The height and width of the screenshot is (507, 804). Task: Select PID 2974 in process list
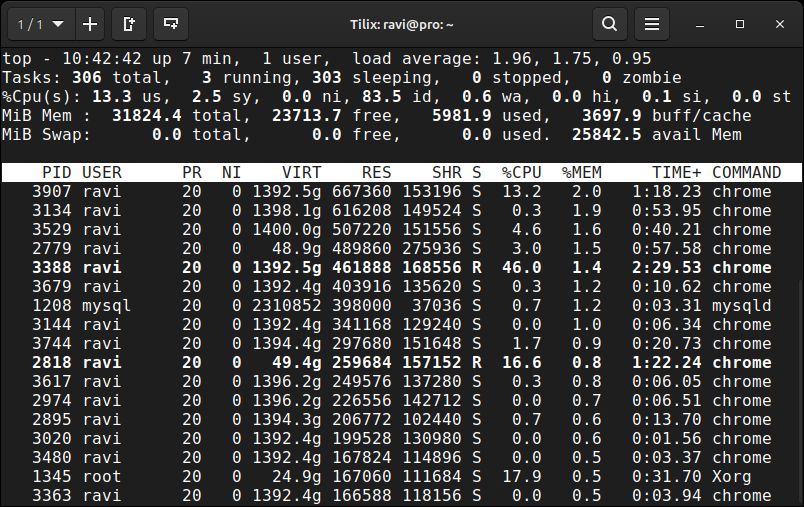coord(51,400)
